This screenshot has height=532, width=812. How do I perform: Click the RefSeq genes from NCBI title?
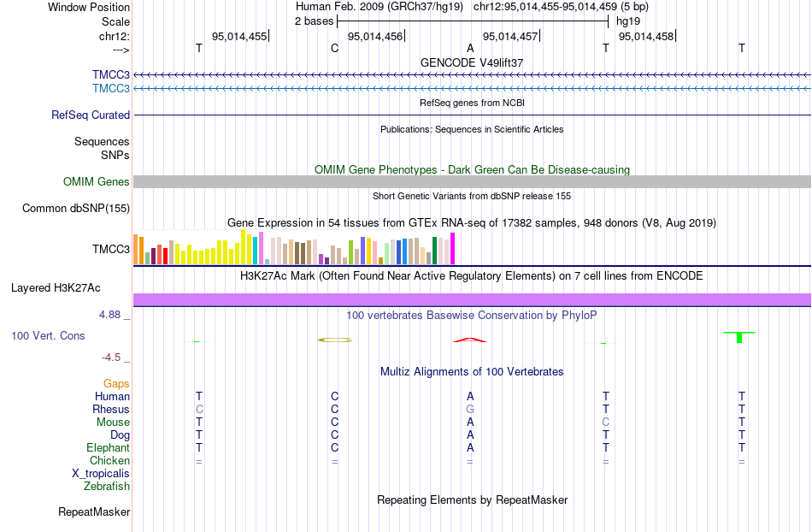point(473,103)
